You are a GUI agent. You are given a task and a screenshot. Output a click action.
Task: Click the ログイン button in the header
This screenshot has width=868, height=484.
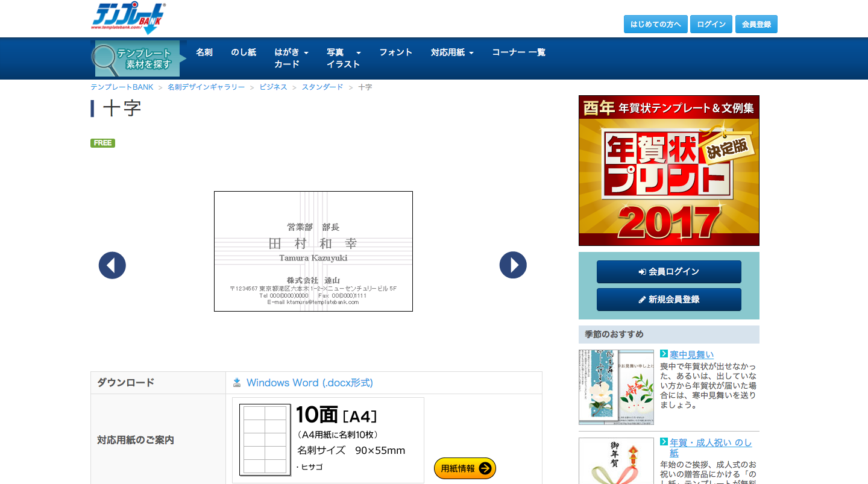click(711, 24)
